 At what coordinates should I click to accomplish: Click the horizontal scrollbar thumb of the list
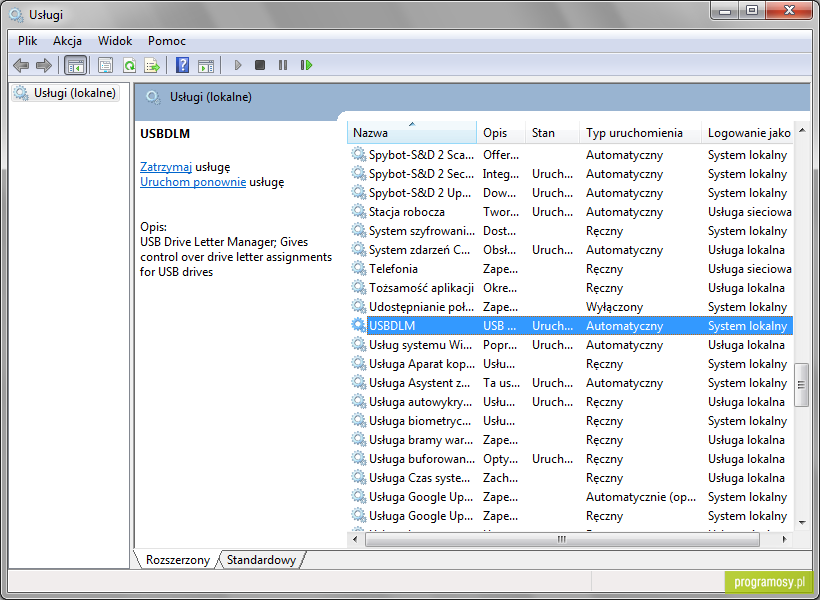562,539
